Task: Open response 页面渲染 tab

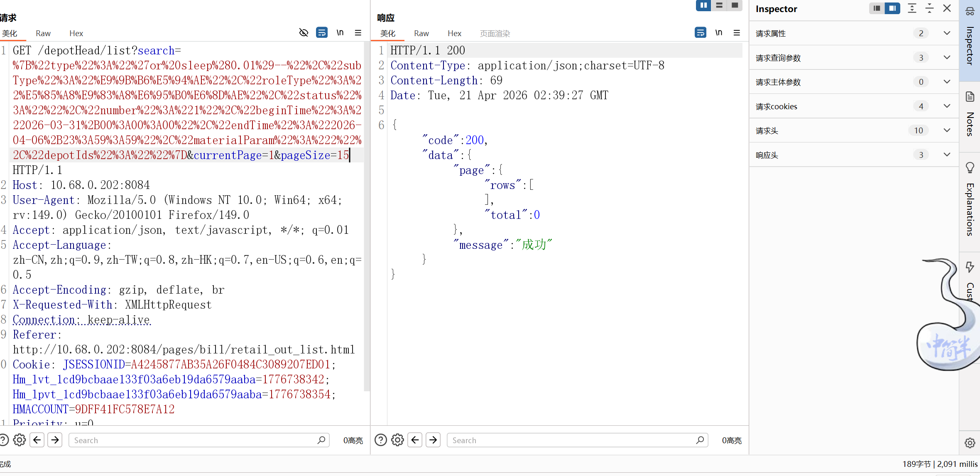Action: point(495,33)
